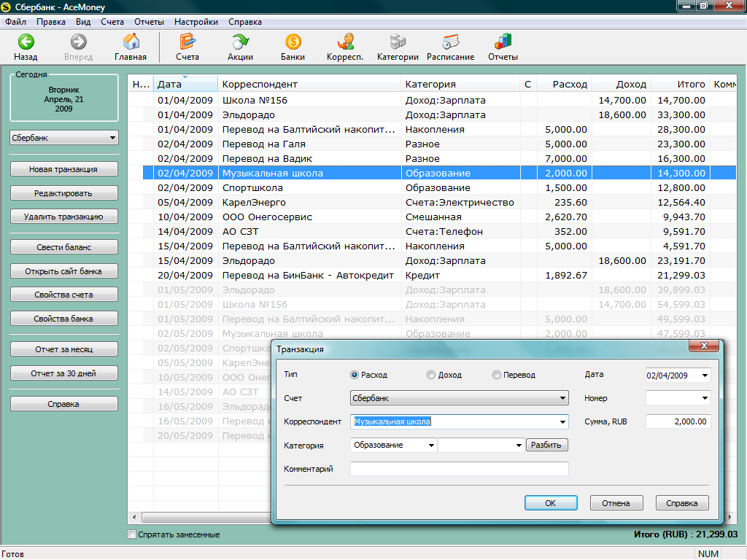Open the Счета accounts toolbar icon
This screenshot has height=560, width=747.
[x=187, y=42]
